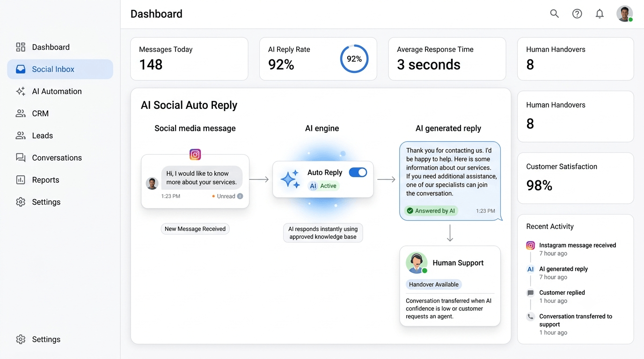Open the user profile avatar
This screenshot has height=359, width=644.
pyautogui.click(x=624, y=14)
